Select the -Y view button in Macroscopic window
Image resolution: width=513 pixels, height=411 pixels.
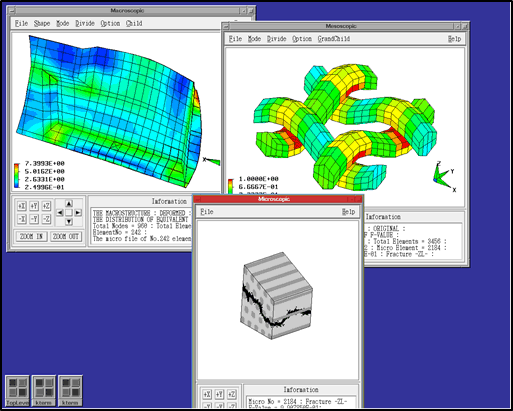34,219
